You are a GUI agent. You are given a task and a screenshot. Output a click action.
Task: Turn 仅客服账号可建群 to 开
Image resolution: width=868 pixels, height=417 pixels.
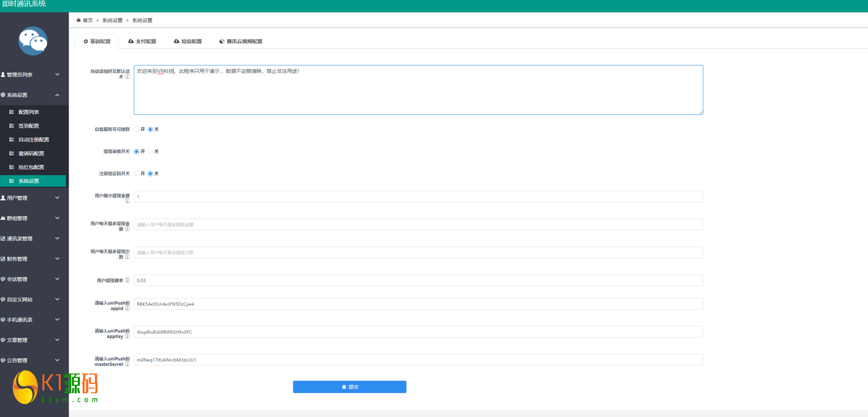coord(136,129)
